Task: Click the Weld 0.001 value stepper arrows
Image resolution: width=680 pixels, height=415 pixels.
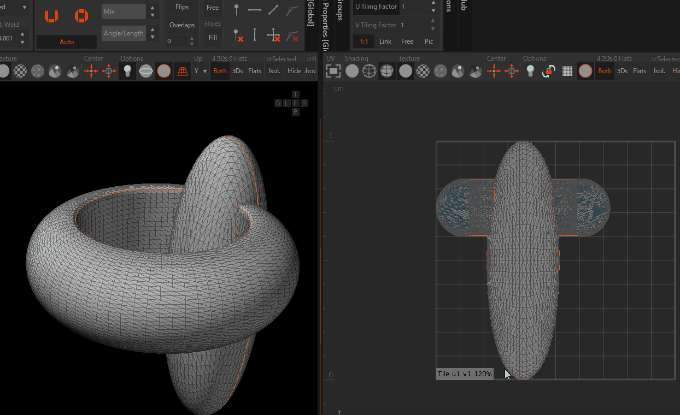Action: coord(23,38)
